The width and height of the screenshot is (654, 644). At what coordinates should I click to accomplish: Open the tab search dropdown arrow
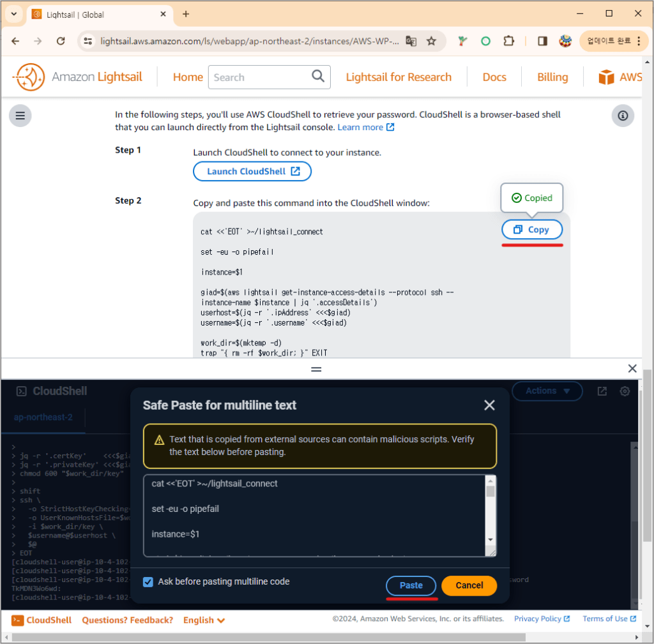14,14
